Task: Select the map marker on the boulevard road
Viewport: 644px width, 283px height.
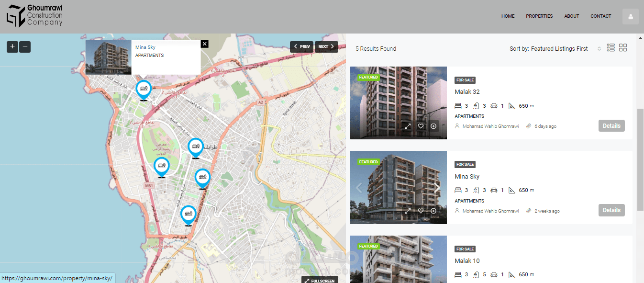Action: click(x=202, y=179)
